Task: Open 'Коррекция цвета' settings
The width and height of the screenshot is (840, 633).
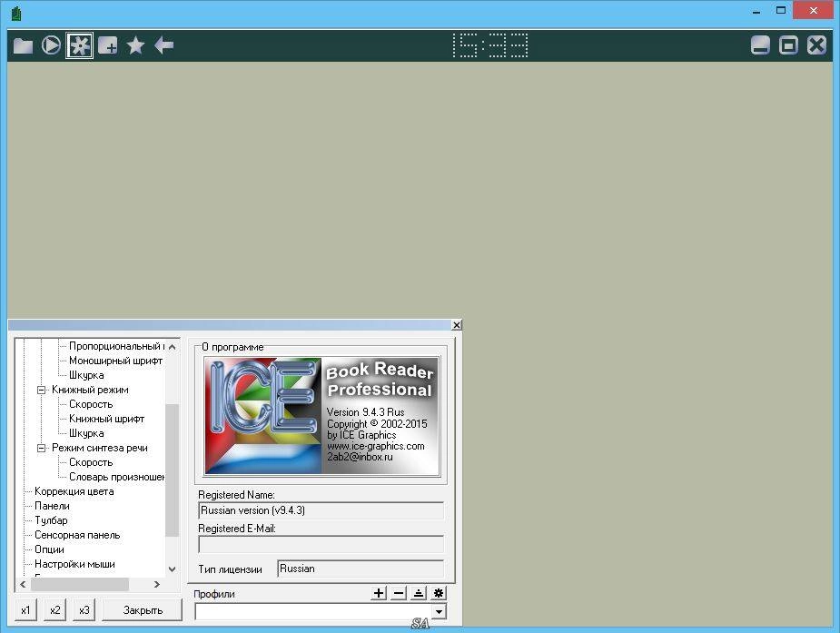Action: coord(74,491)
